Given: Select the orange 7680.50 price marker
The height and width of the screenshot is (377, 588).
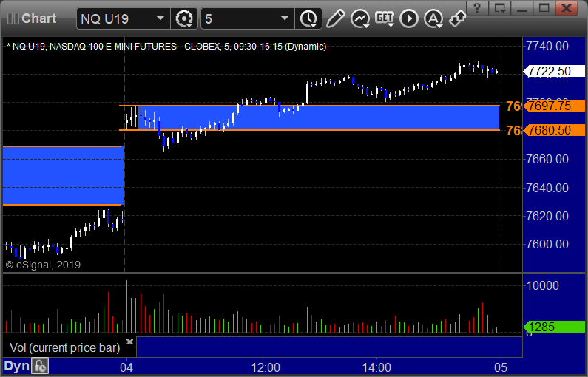Looking at the screenshot, I should (x=554, y=130).
